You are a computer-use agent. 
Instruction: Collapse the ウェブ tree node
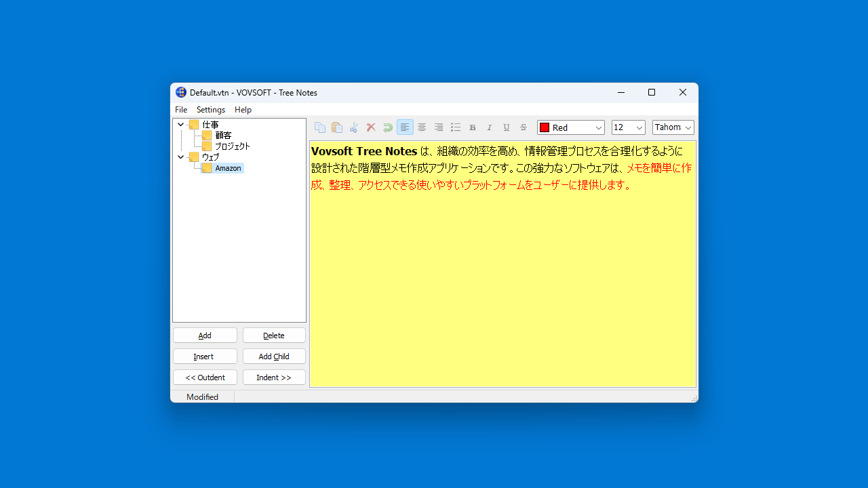click(180, 157)
